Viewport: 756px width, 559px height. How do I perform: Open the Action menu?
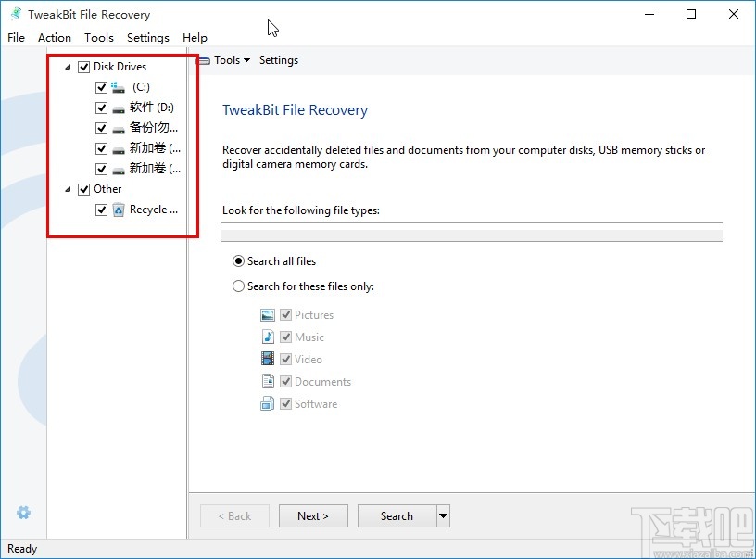coord(55,38)
